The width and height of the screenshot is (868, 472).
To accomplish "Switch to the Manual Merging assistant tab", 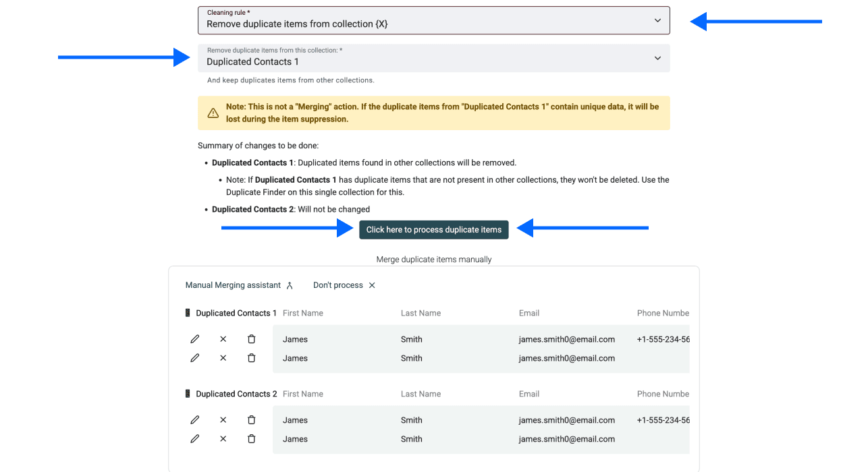I will pos(233,285).
